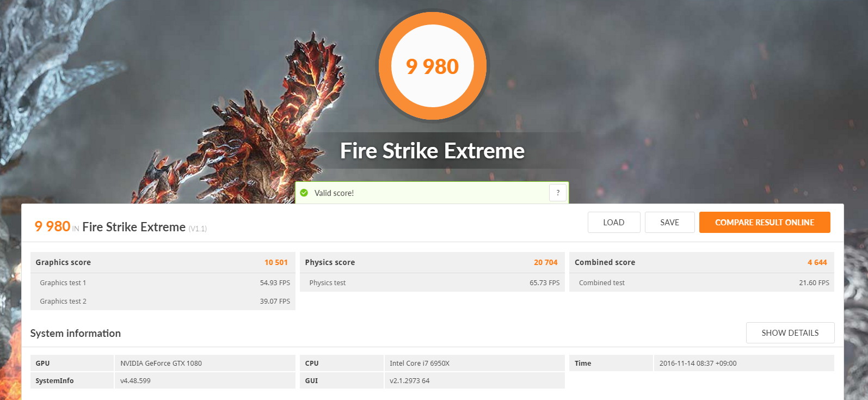Click the green valid score checkmark icon

coord(304,193)
